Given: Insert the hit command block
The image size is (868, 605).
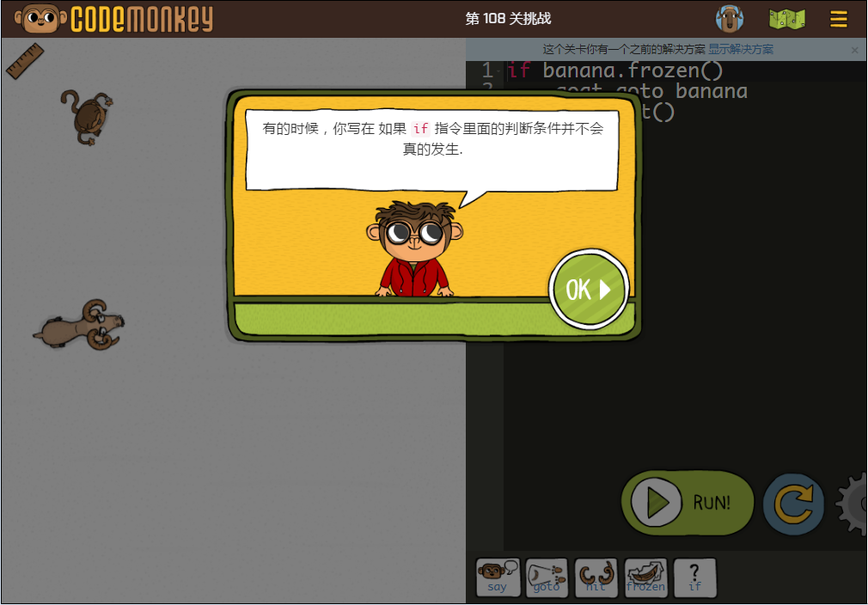Looking at the screenshot, I should 596,577.
